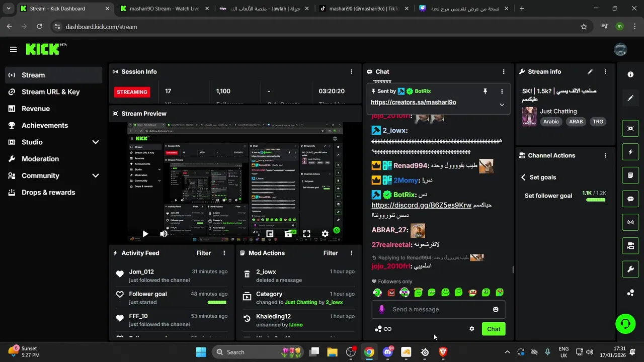This screenshot has width=644, height=362.
Task: Click the Arabic tag in Stream info
Action: [x=551, y=122]
